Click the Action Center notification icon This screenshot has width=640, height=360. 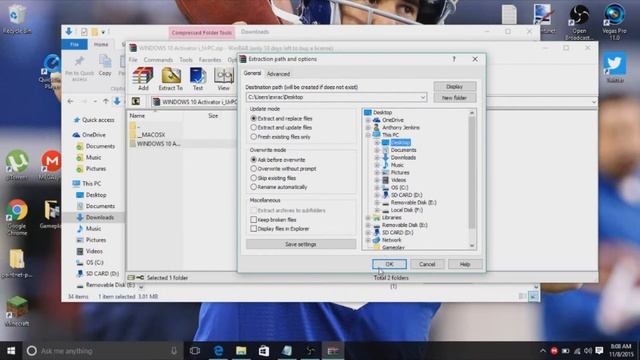point(599,351)
